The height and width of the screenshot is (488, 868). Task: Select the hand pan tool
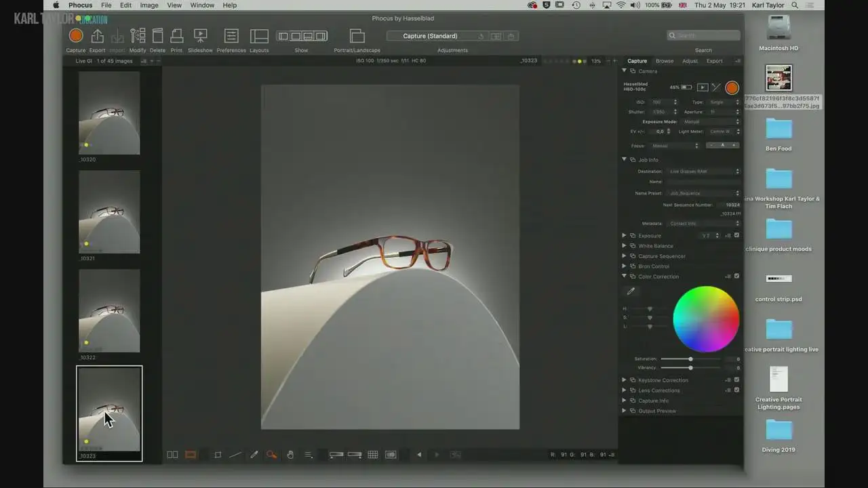point(290,455)
